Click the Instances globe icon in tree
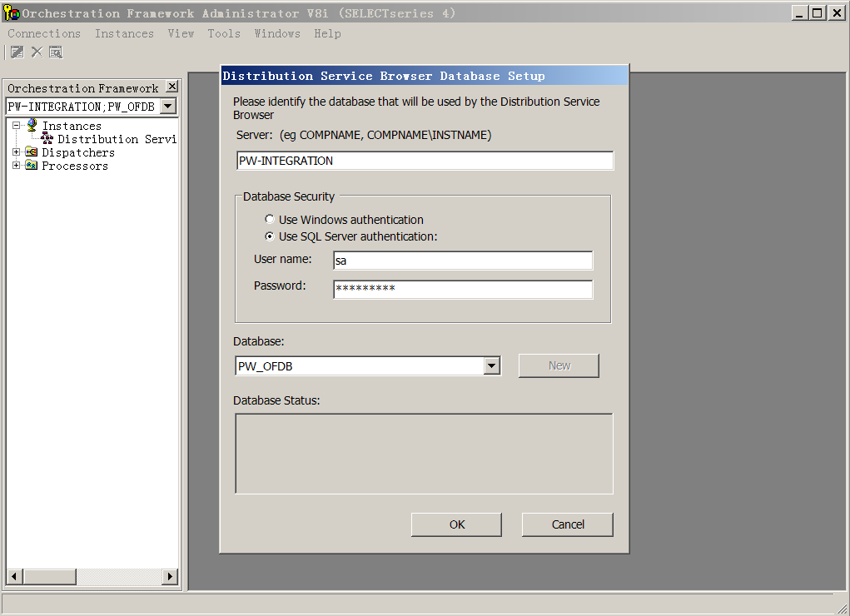 32,125
